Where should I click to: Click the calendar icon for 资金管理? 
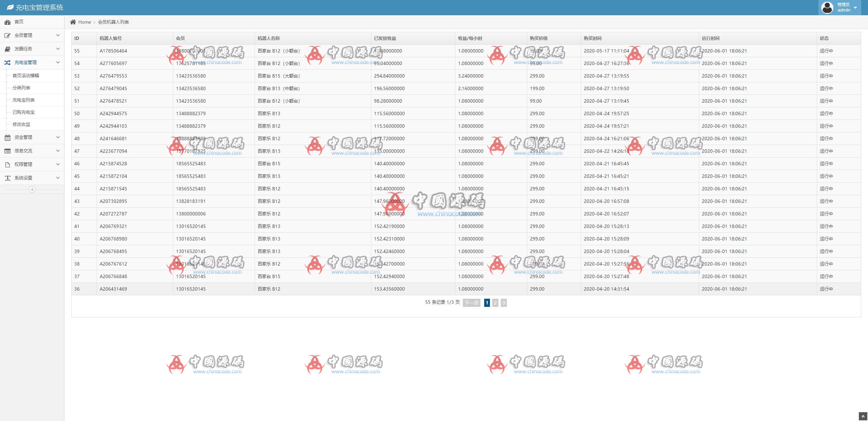(x=7, y=138)
